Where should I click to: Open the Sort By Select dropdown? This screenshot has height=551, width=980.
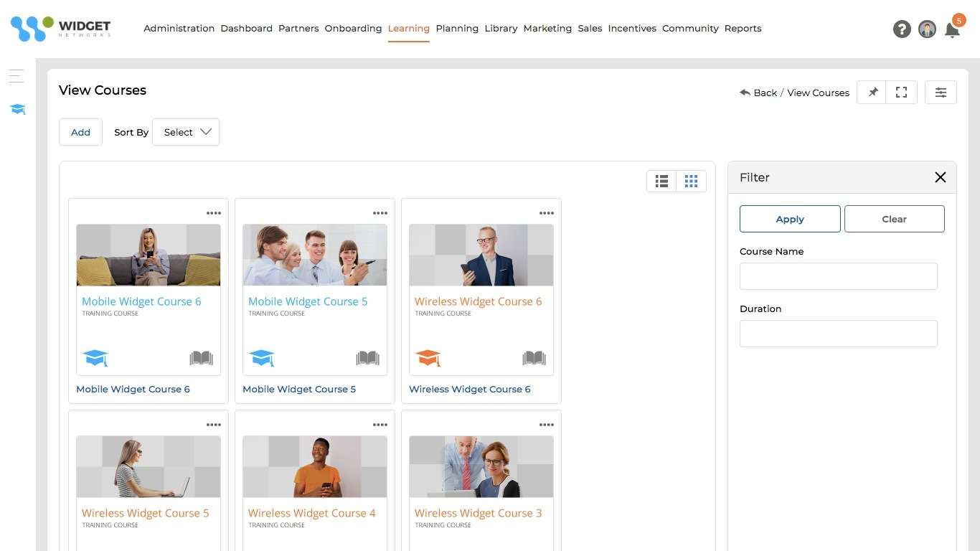186,132
